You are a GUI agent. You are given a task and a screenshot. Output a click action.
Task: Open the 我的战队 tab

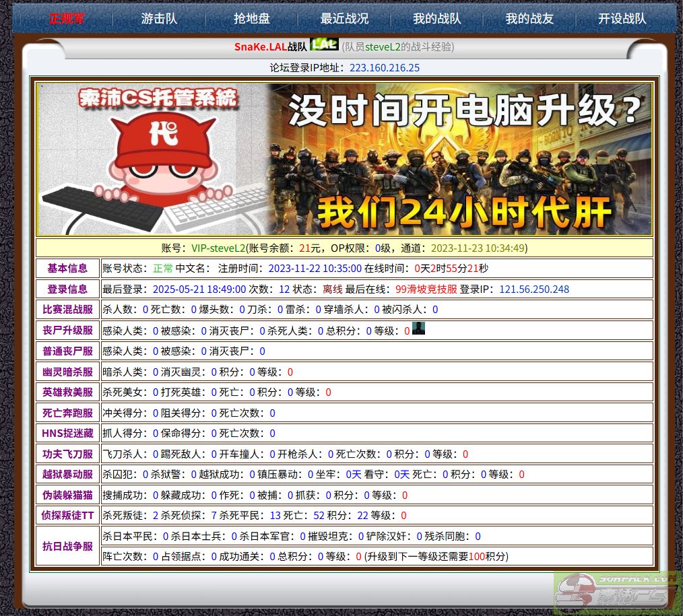436,18
